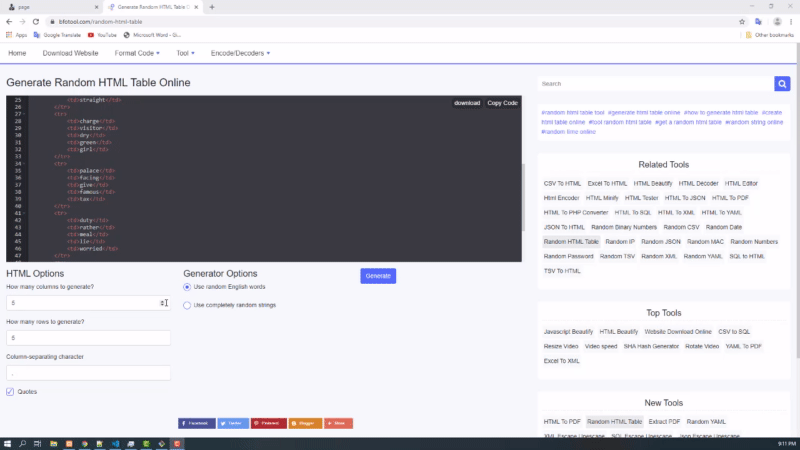The image size is (800, 450).
Task: Open Apps bookmarks shortcut
Action: pyautogui.click(x=16, y=35)
